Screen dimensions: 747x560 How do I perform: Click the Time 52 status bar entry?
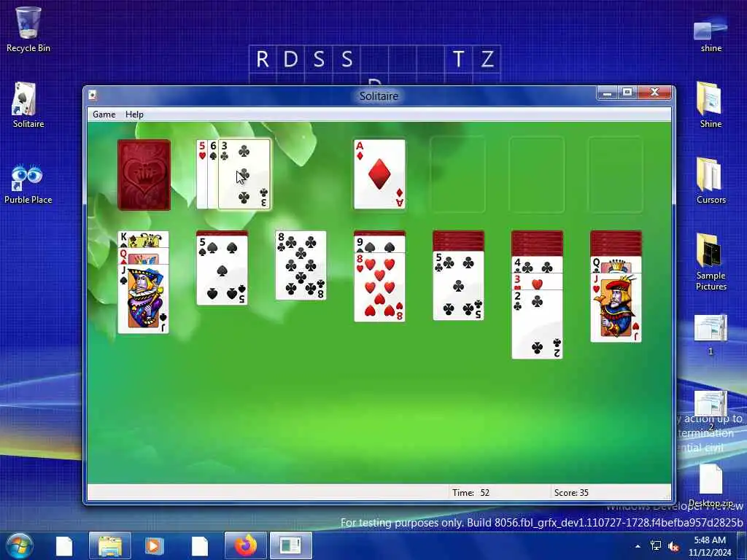pyautogui.click(x=471, y=492)
